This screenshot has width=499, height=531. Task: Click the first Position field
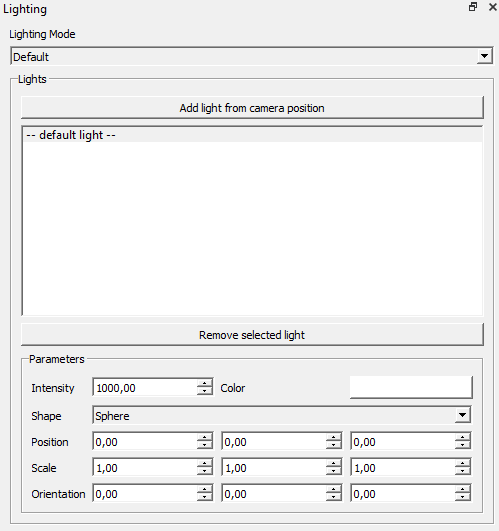[x=145, y=441]
